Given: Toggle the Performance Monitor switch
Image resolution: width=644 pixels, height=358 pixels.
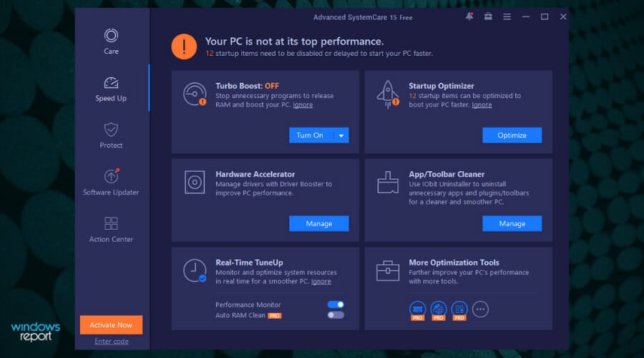Looking at the screenshot, I should 336,304.
